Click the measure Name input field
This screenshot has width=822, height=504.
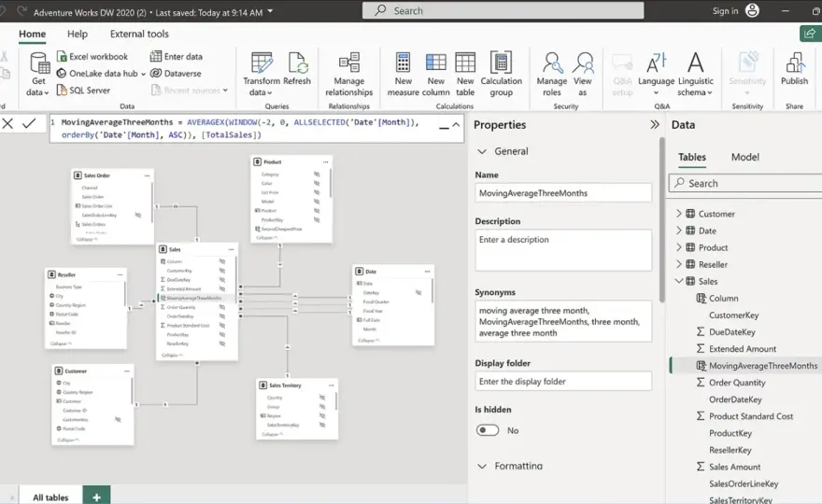pos(563,193)
